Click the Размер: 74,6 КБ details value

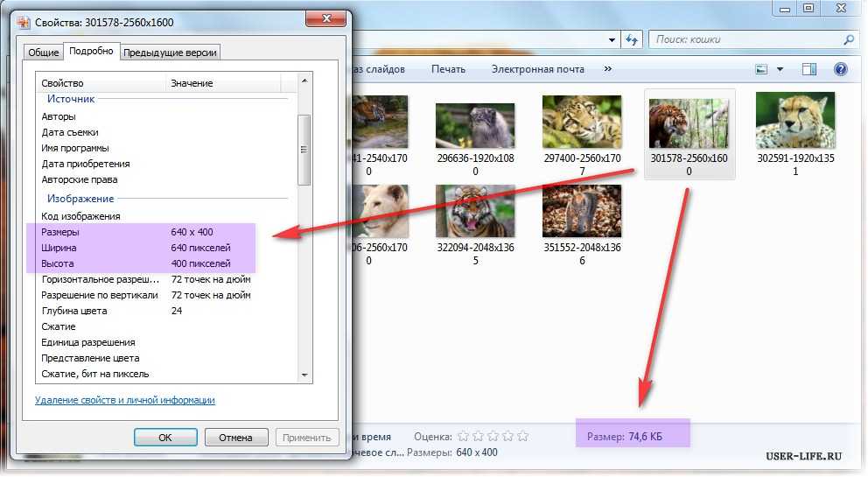(x=625, y=437)
